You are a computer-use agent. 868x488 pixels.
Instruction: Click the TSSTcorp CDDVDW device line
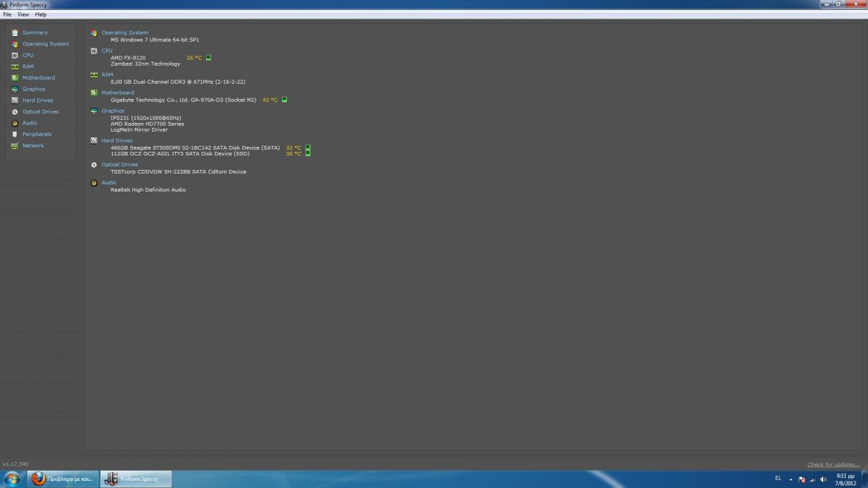(179, 172)
